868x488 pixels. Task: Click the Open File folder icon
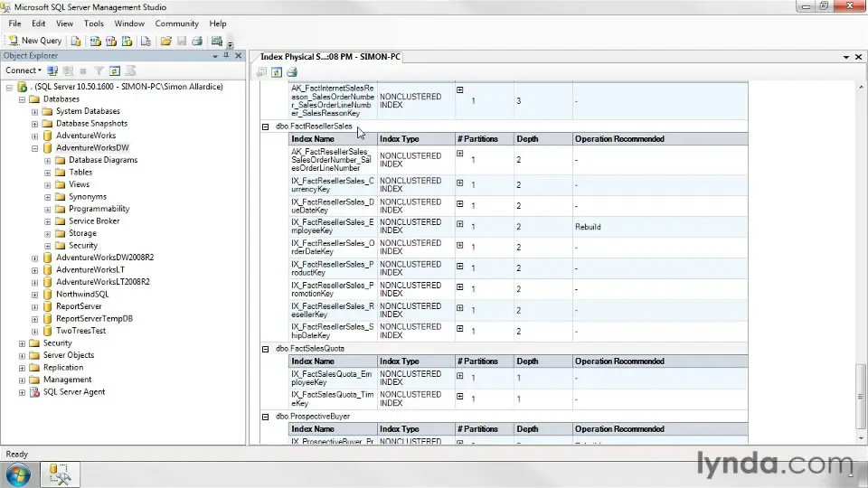pos(166,41)
